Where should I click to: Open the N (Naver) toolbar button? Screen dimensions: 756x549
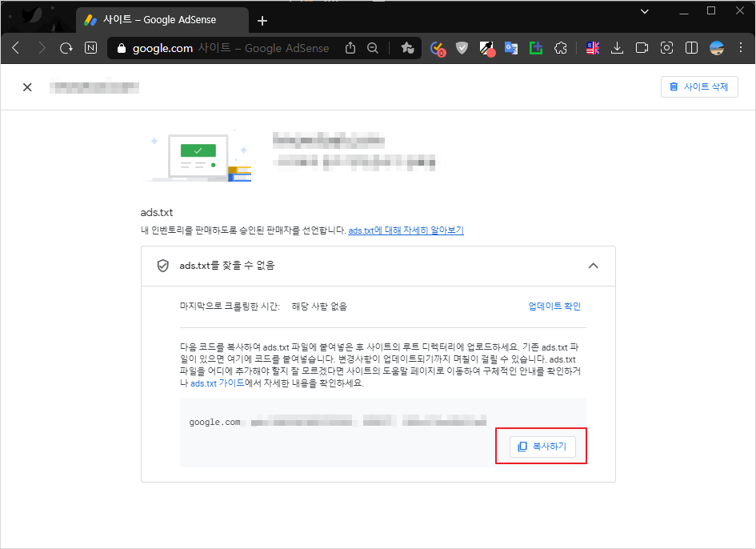(90, 48)
